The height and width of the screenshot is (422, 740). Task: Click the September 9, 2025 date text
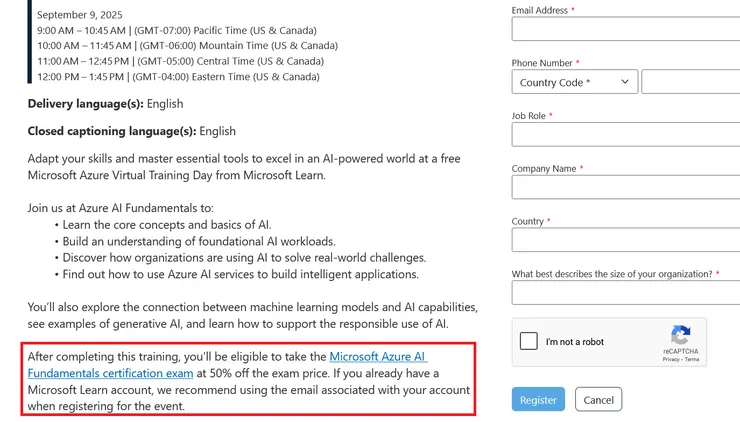point(80,16)
